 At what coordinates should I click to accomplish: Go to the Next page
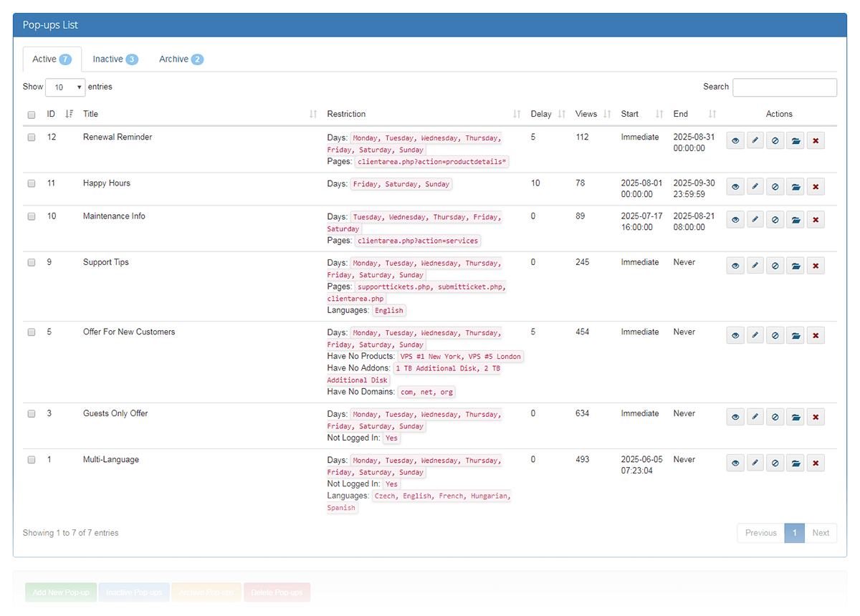(x=821, y=533)
